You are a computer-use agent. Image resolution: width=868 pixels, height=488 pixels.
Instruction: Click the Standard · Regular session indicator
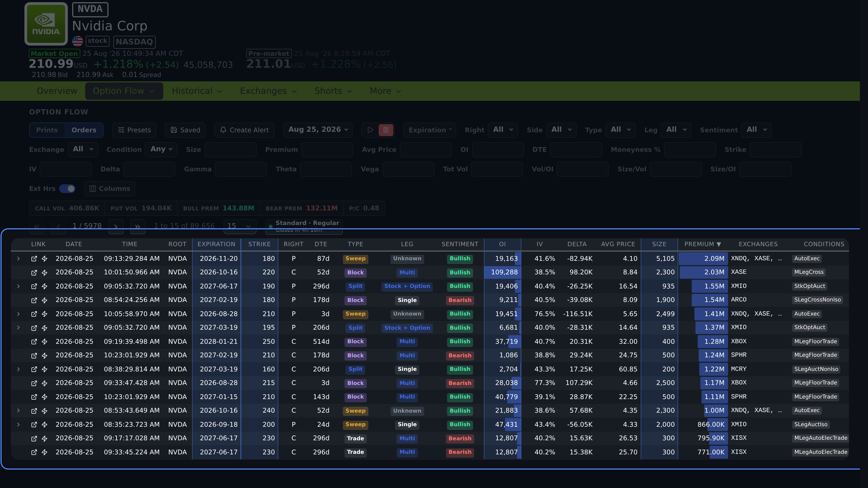click(304, 226)
